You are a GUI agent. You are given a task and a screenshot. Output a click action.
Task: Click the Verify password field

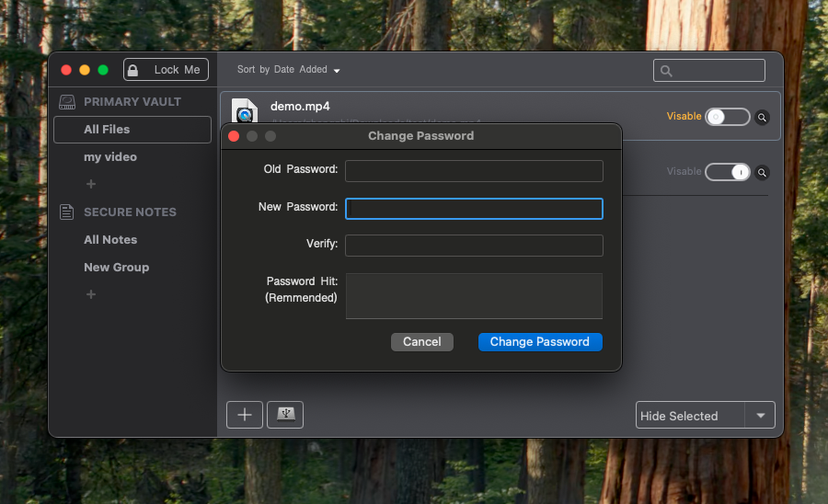tap(474, 246)
